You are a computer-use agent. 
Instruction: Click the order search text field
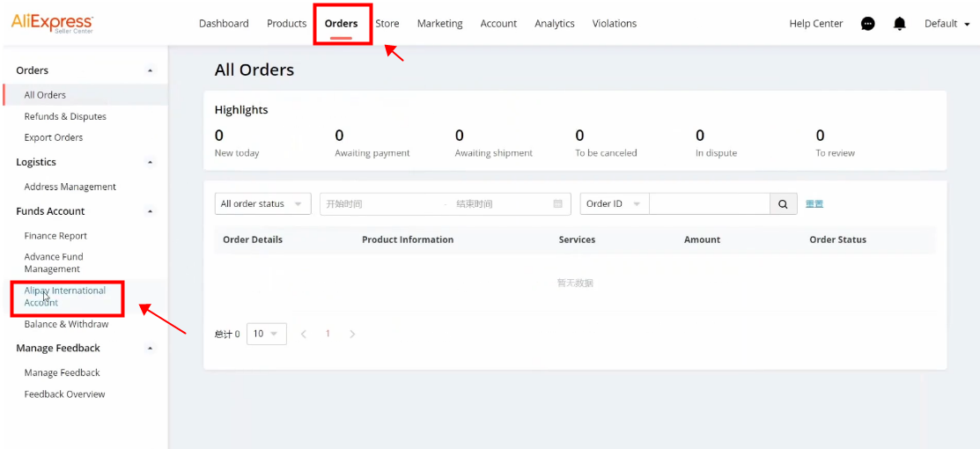(x=710, y=204)
